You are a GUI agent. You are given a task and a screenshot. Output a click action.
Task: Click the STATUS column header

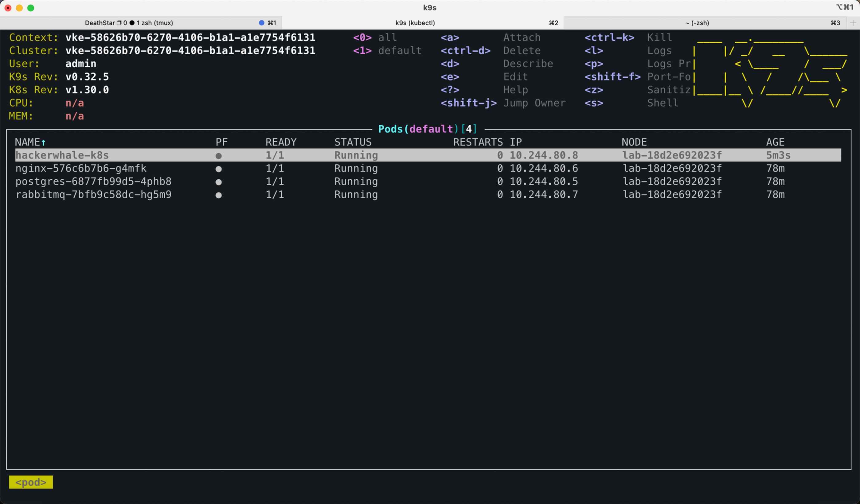click(x=353, y=142)
